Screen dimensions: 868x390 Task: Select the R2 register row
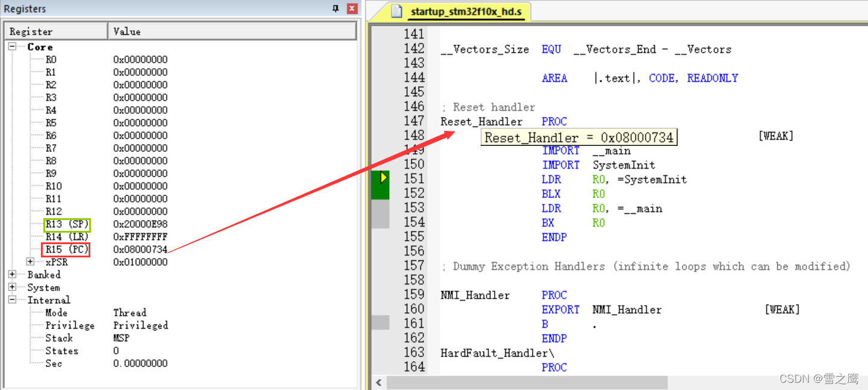click(181, 84)
